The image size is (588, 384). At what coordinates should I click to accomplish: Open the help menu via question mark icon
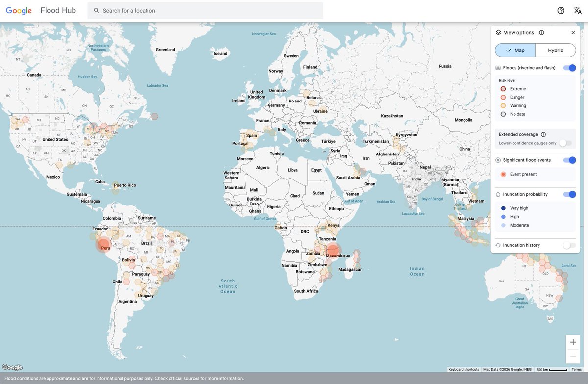click(561, 10)
